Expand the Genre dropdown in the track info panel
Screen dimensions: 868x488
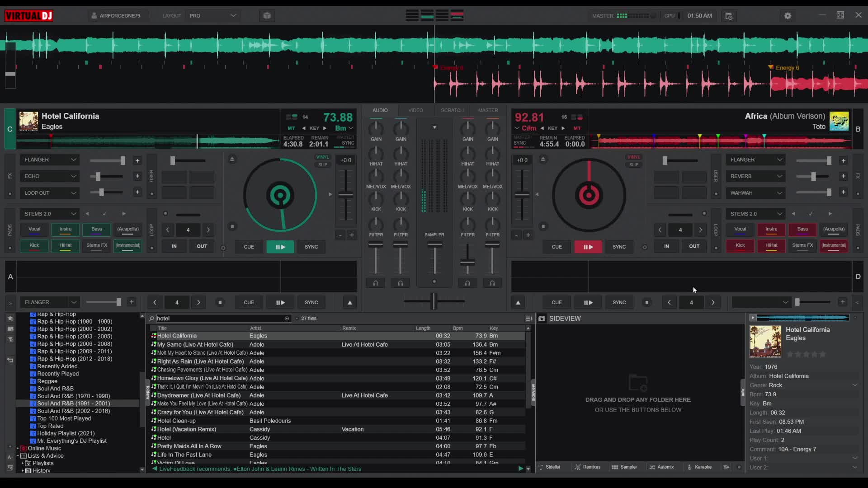(854, 385)
